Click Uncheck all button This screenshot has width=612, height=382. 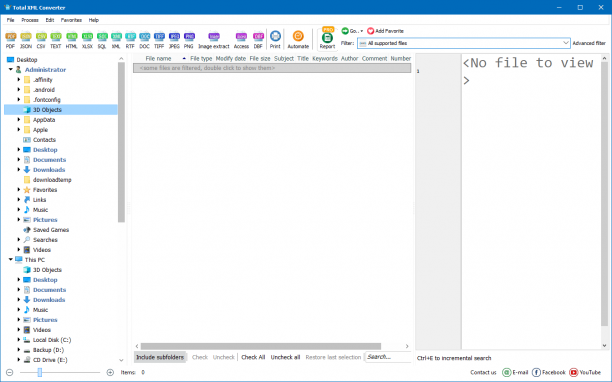click(x=285, y=357)
